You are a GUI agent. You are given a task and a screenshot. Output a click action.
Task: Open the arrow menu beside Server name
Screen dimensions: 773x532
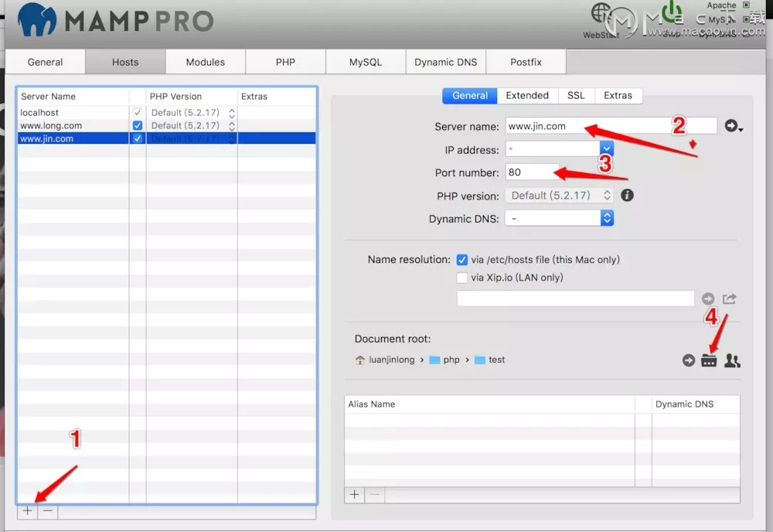(x=734, y=126)
